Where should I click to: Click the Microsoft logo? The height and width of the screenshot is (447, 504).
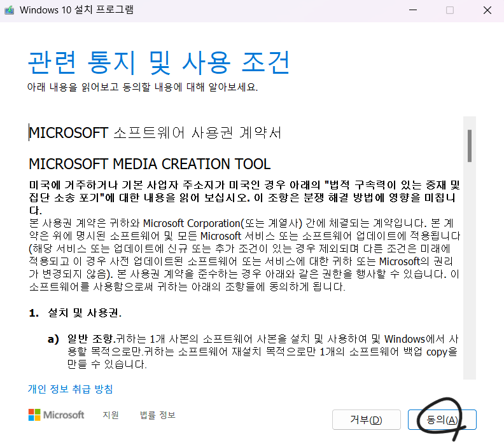pos(56,415)
